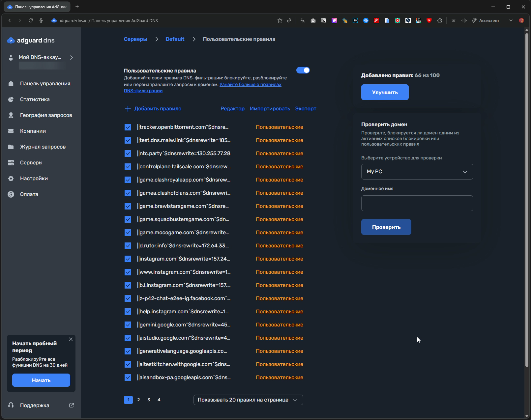The image size is (531, 420).
Task: Click the Payment dollar icon
Action: tap(11, 194)
